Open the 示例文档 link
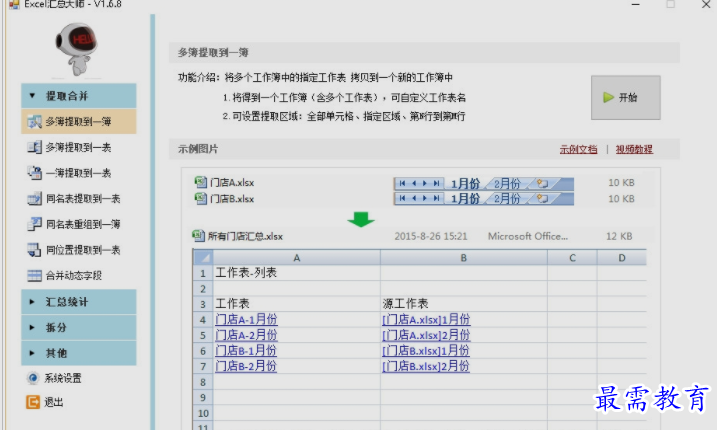717x430 pixels. [578, 149]
